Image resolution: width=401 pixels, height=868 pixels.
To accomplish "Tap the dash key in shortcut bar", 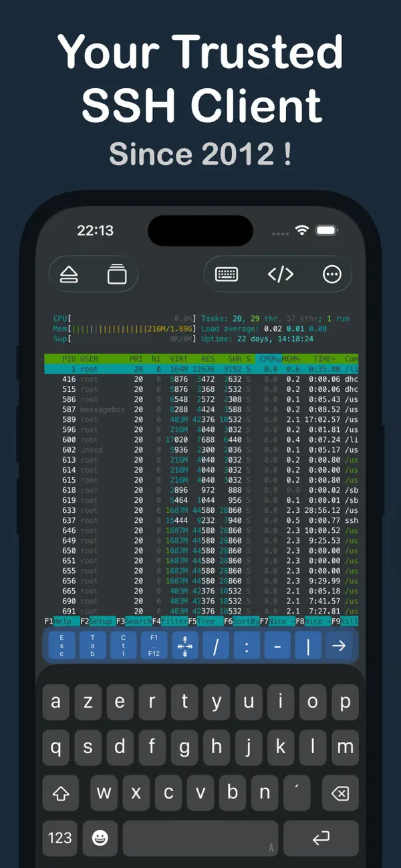I will [x=277, y=646].
